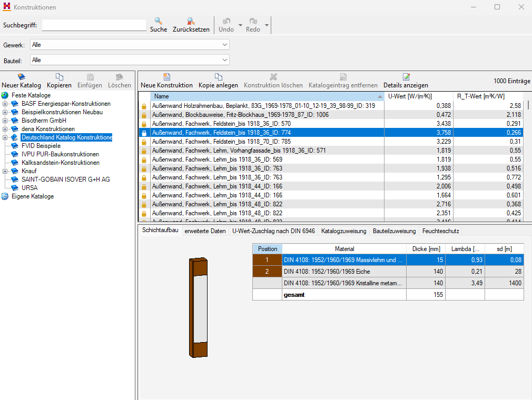Open the Feuchteschutz tab
This screenshot has height=400, width=532.
(x=440, y=231)
